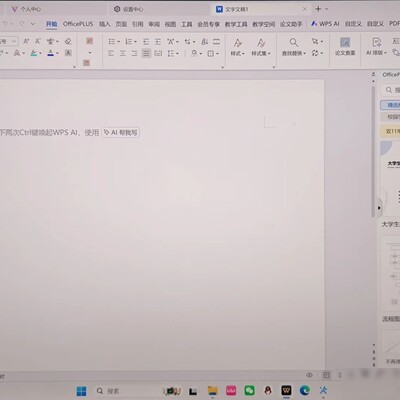Open the WPS AI ribbon tab
Image resolution: width=400 pixels, height=400 pixels.
(325, 24)
